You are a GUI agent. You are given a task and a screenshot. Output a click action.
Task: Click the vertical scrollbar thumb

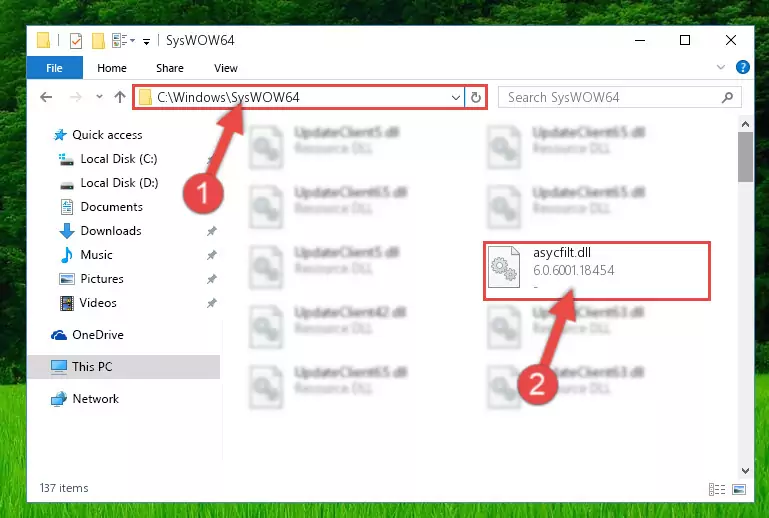point(745,156)
